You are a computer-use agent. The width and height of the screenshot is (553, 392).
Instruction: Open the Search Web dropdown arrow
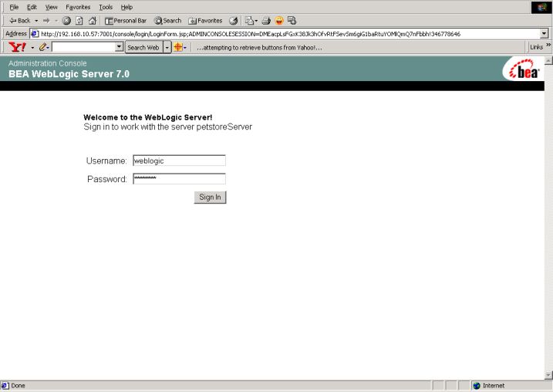[167, 47]
